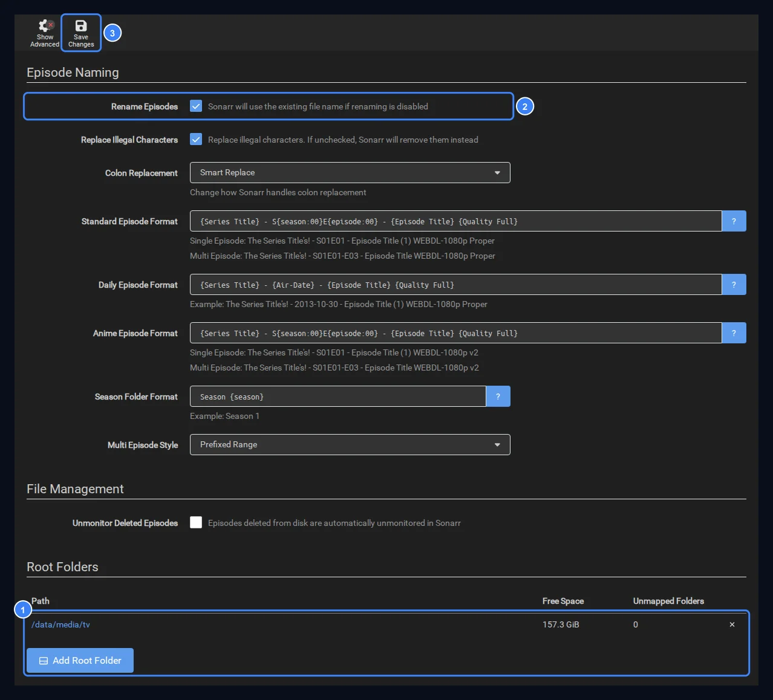Click the Multi Episode Style label

click(143, 445)
